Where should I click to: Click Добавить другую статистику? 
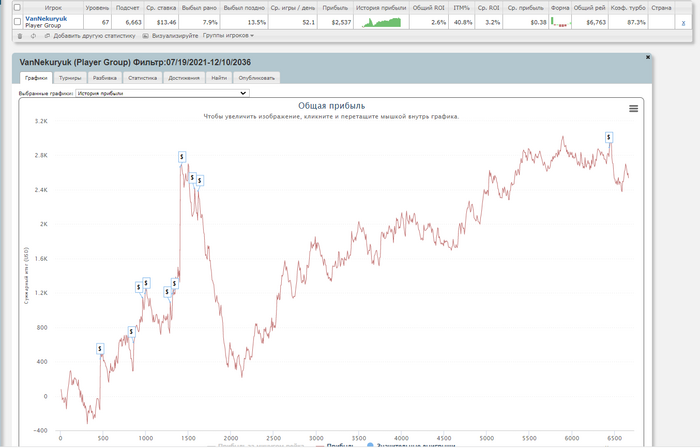pos(94,36)
